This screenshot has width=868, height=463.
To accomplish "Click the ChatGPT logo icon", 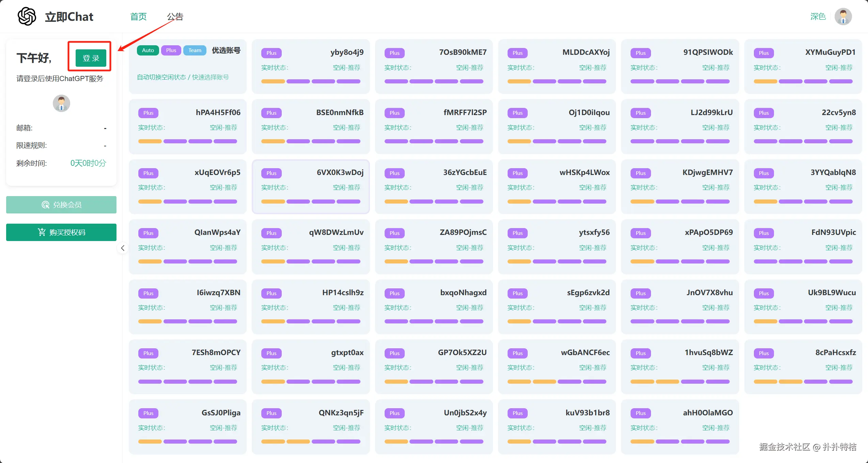I will (27, 16).
